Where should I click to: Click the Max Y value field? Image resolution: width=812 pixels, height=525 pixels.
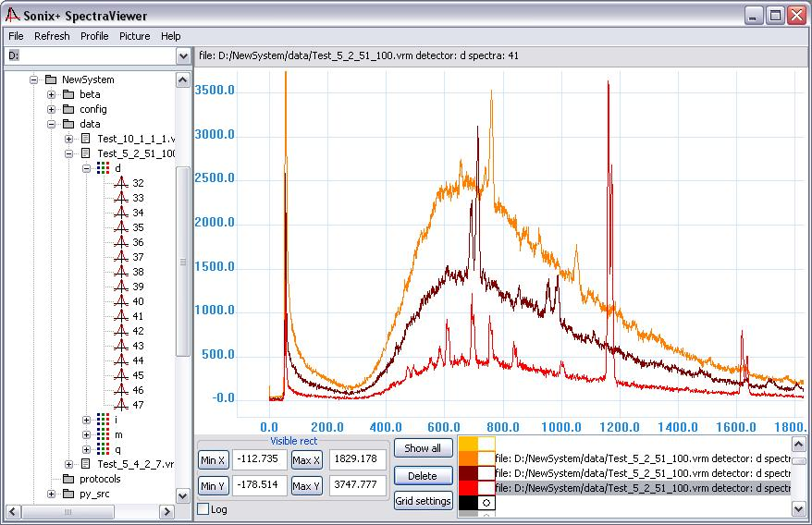click(357, 484)
